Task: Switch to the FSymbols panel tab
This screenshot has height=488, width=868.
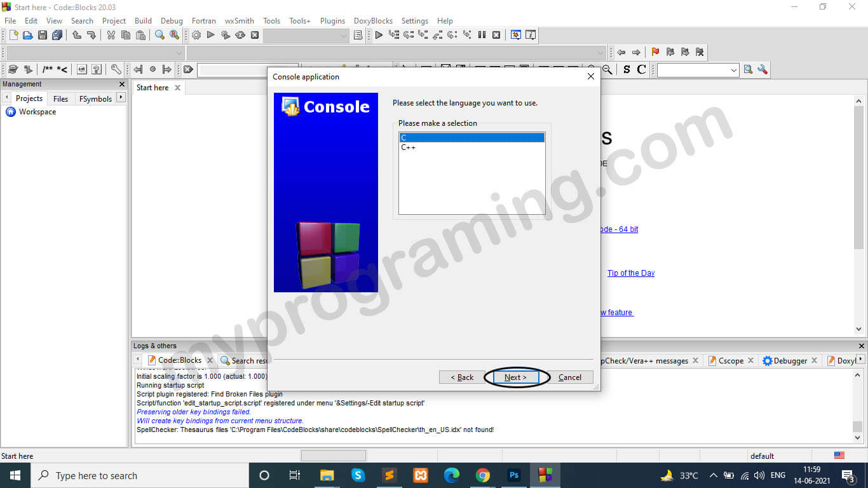Action: 97,98
